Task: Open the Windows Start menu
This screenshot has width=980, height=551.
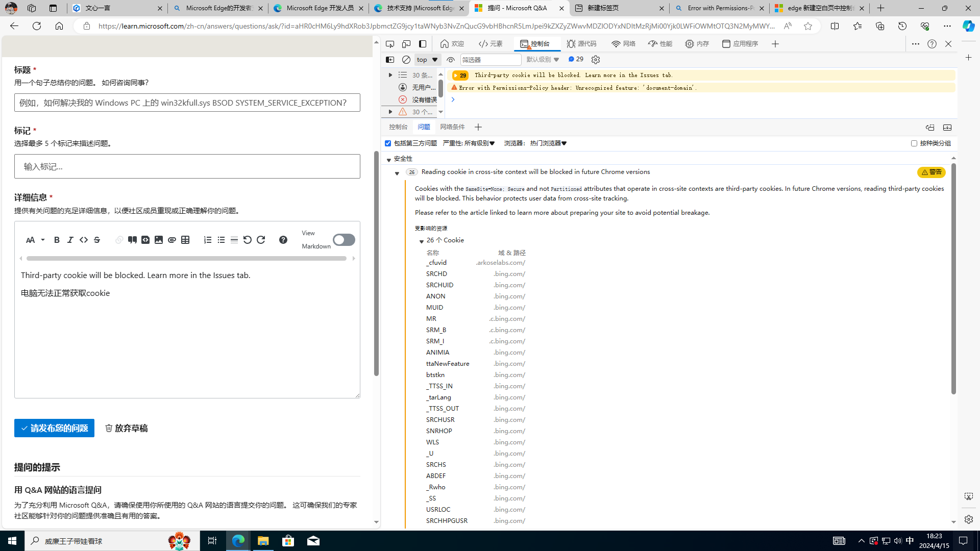Action: tap(12, 541)
